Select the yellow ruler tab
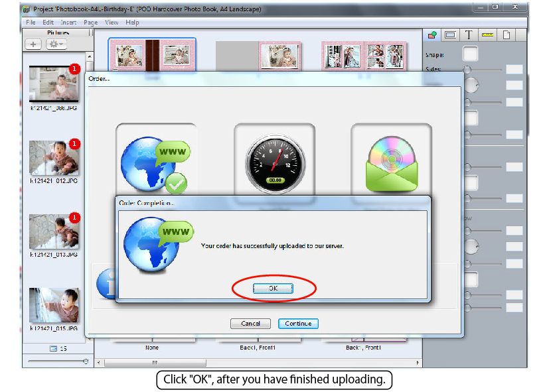The width and height of the screenshot is (549, 392). click(x=487, y=34)
